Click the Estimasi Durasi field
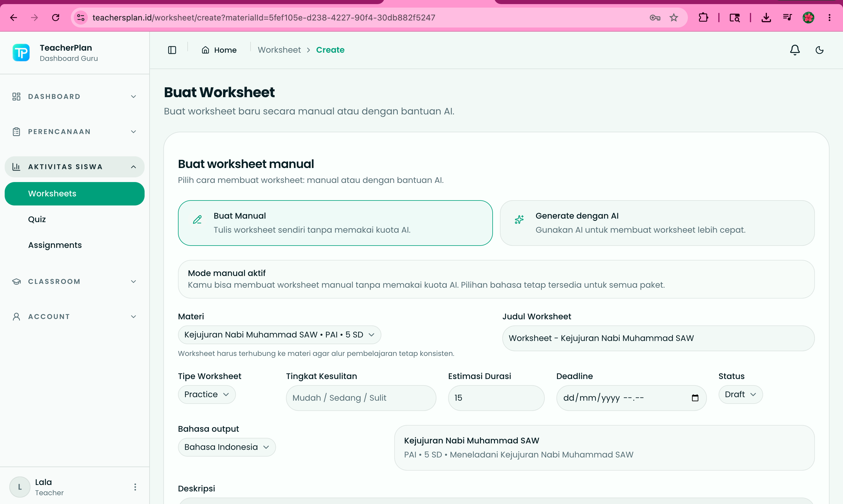Image resolution: width=843 pixels, height=504 pixels. tap(496, 398)
